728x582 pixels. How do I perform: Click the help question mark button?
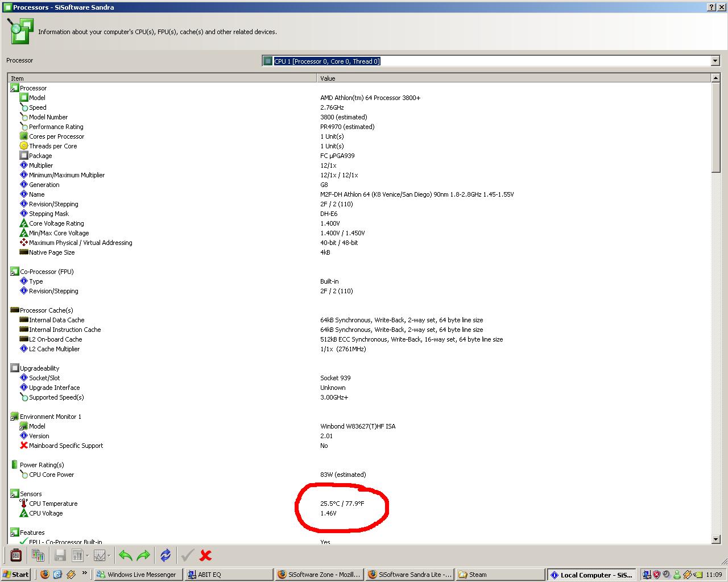click(x=712, y=7)
